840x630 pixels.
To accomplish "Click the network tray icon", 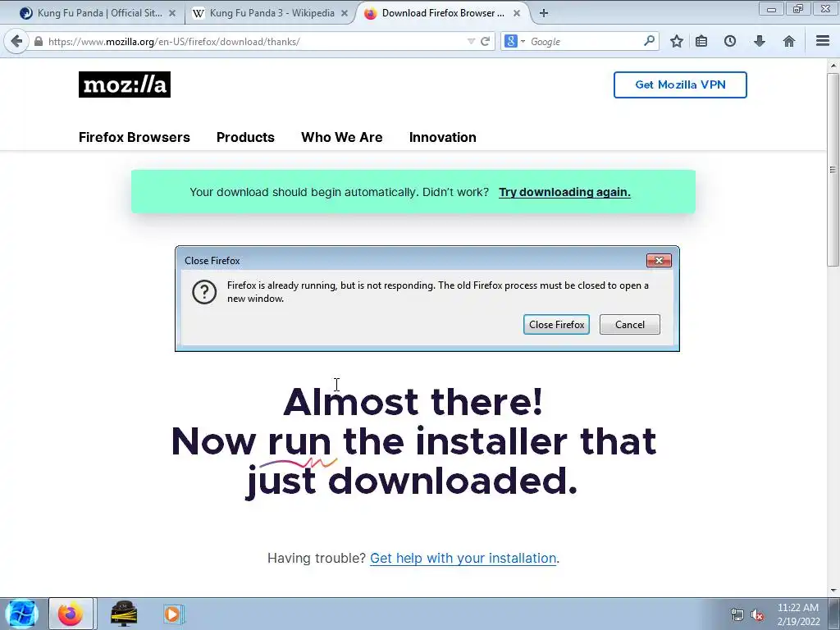I will click(737, 615).
